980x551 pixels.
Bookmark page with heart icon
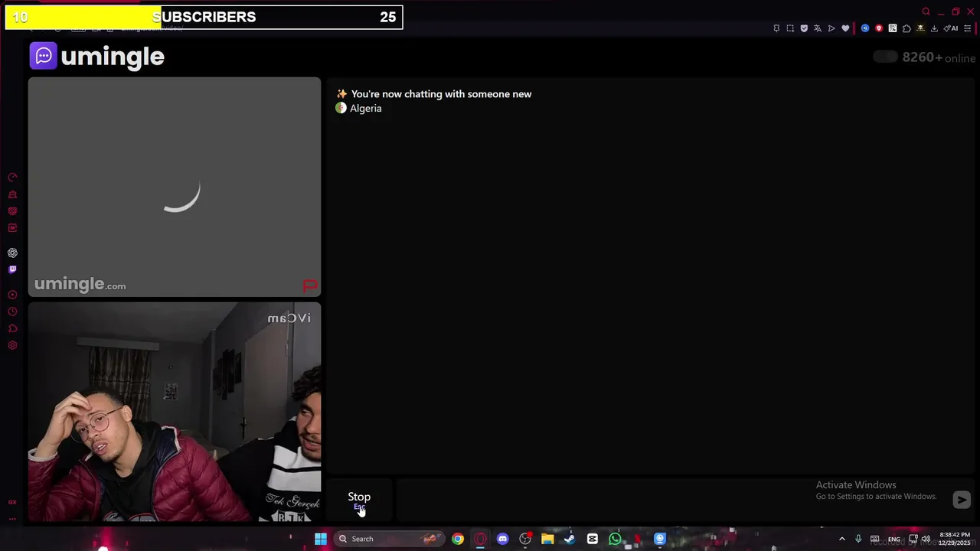coord(845,28)
